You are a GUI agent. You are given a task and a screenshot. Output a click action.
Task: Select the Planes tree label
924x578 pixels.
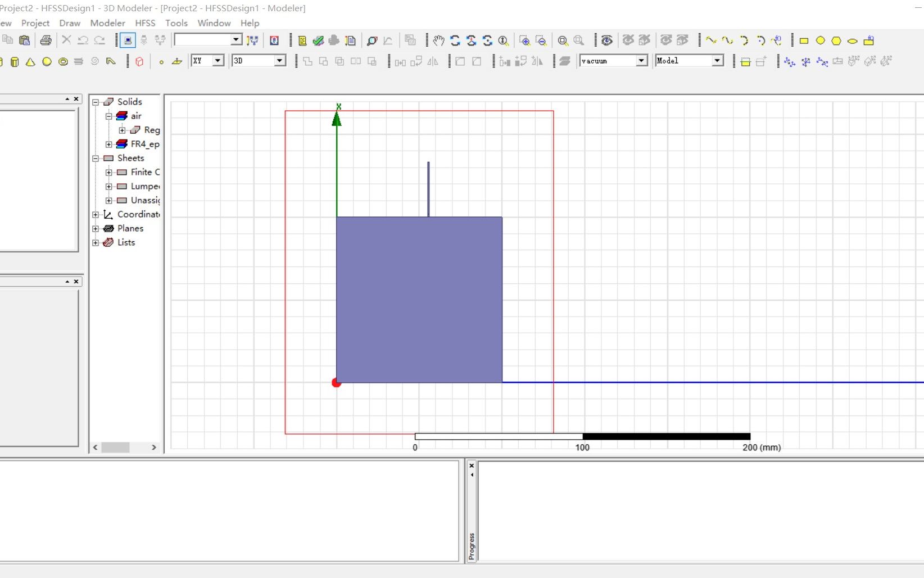(130, 228)
